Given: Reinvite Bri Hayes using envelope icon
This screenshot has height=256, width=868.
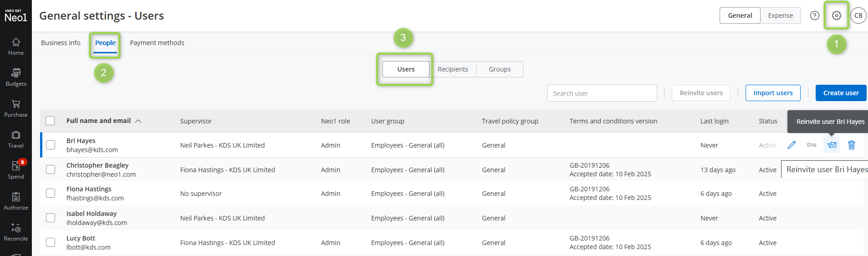Looking at the screenshot, I should click(x=832, y=145).
